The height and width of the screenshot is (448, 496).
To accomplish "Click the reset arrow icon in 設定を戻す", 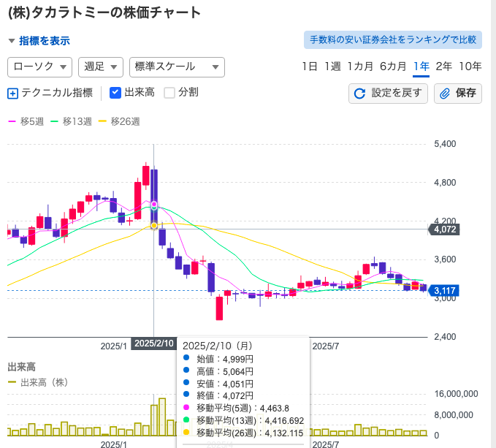I will [x=360, y=94].
